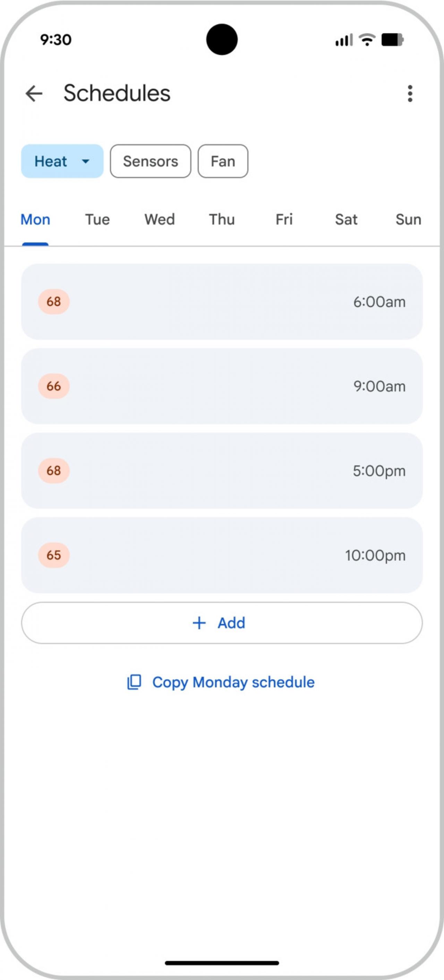Add a new schedule entry

(x=222, y=623)
